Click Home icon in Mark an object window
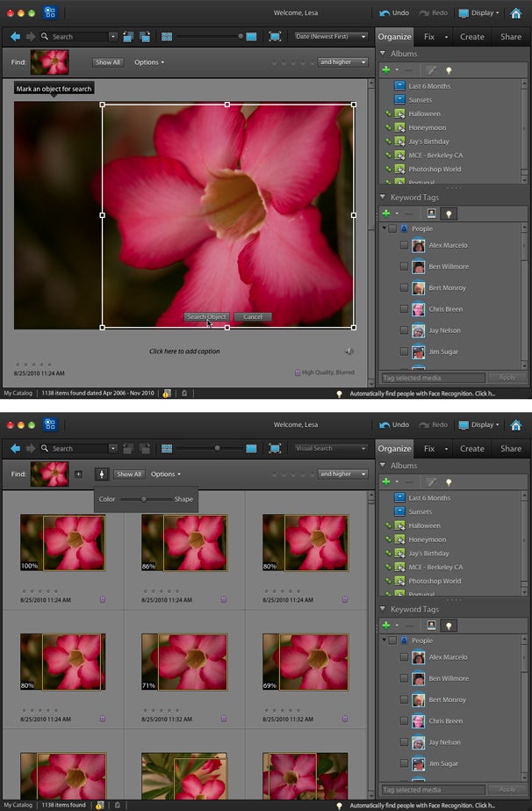 pyautogui.click(x=515, y=13)
